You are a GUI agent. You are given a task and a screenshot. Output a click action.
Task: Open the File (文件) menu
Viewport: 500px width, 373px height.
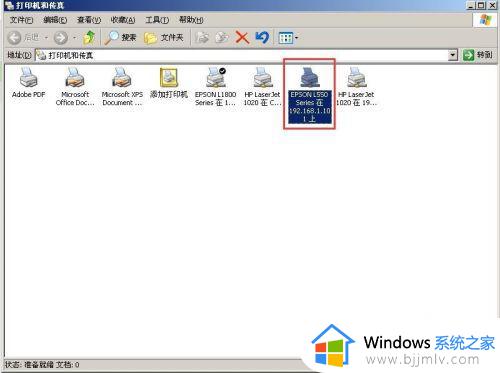coord(21,20)
